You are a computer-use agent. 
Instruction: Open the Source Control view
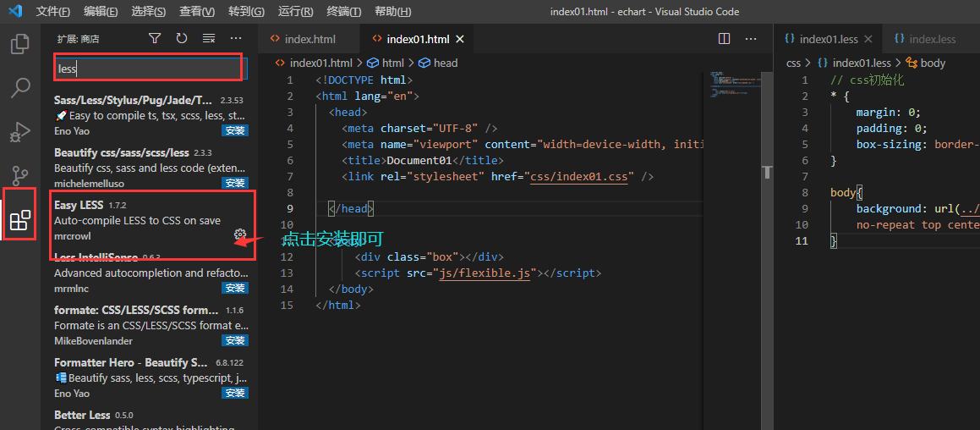pos(20,176)
